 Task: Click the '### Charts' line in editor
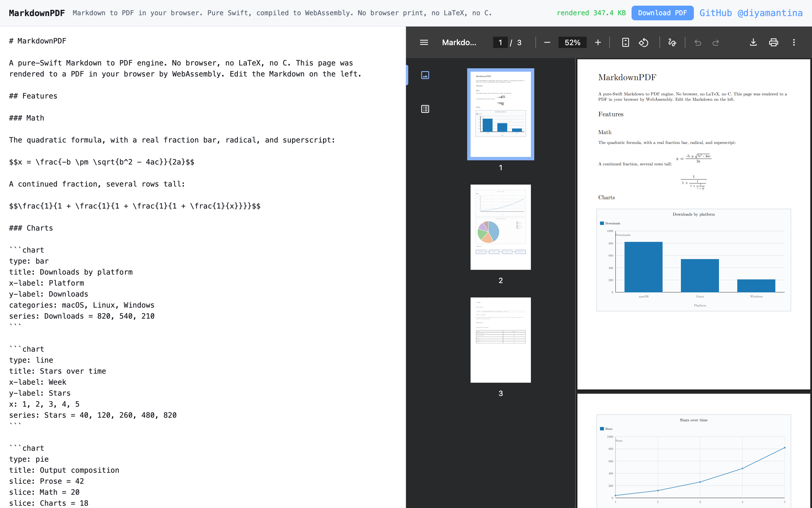click(31, 228)
